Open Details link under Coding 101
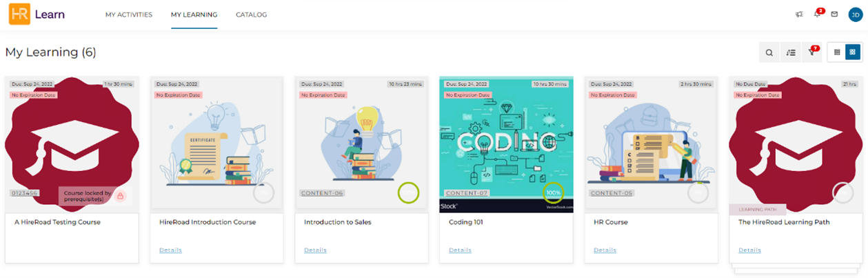This screenshot has width=868, height=278. [x=460, y=250]
